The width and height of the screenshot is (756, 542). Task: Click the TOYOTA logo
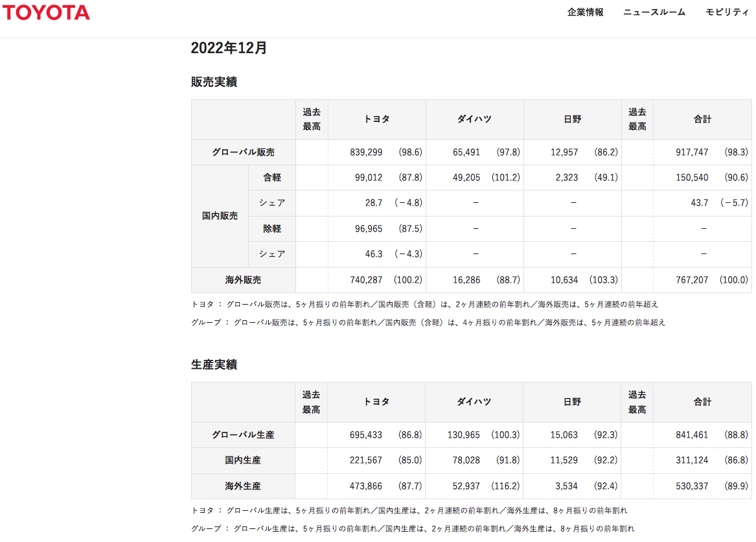pyautogui.click(x=46, y=12)
